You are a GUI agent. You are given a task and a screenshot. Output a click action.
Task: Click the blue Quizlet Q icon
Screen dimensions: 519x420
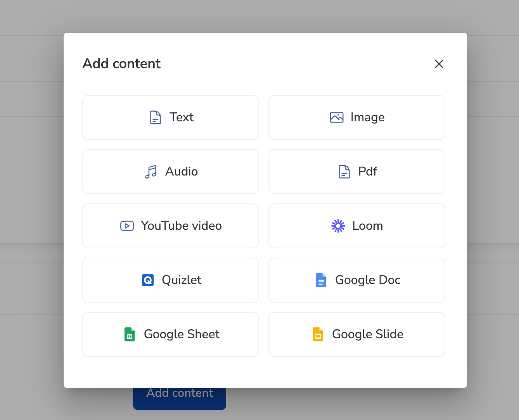tap(148, 280)
